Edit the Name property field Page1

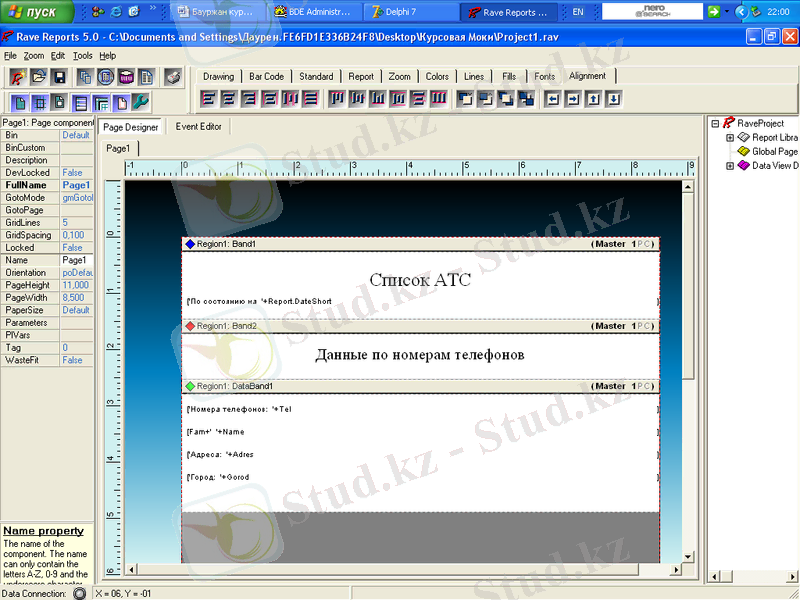(77, 260)
